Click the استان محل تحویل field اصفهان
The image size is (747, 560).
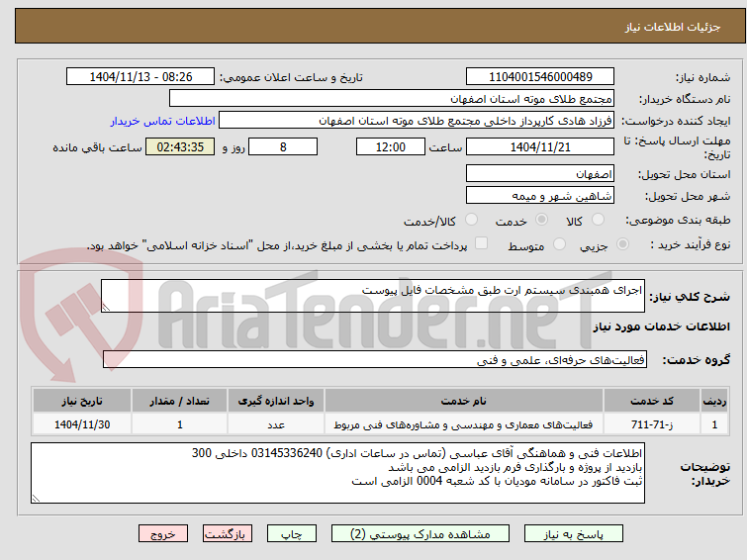pos(540,173)
